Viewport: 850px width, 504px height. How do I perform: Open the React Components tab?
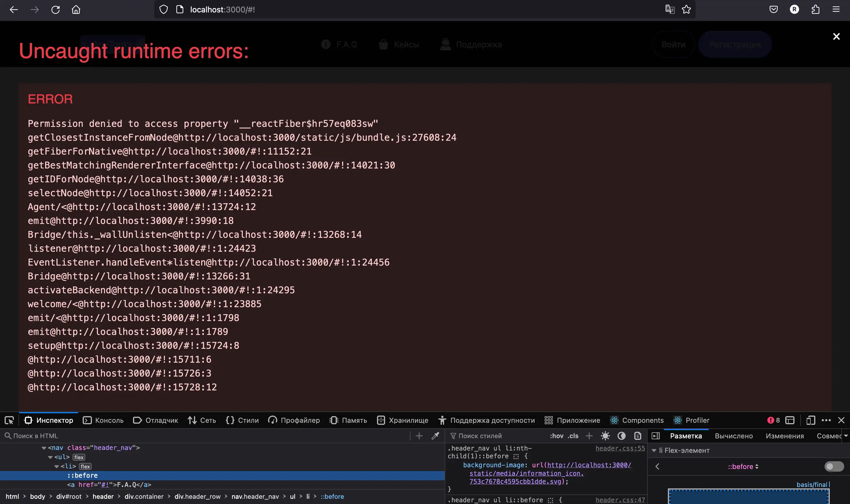pos(637,420)
